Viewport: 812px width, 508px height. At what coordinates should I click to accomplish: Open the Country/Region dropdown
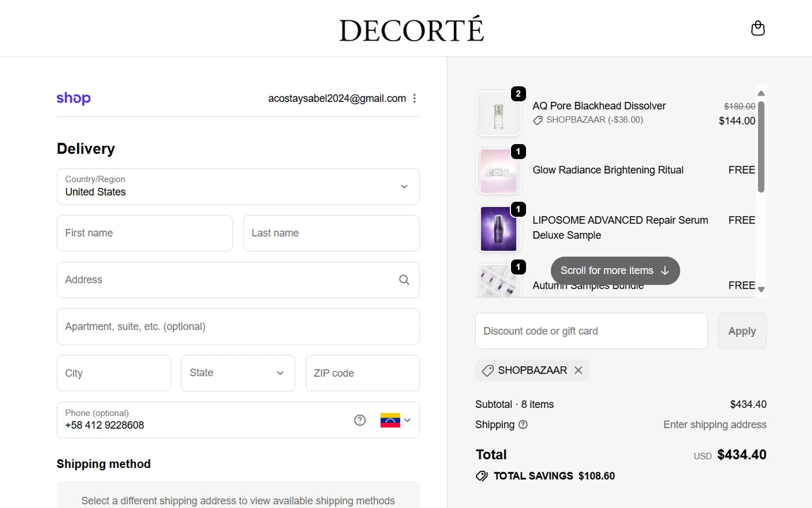point(238,186)
